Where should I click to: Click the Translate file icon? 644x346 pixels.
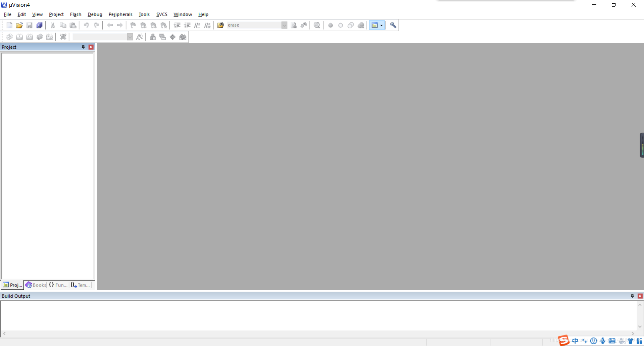(9, 37)
